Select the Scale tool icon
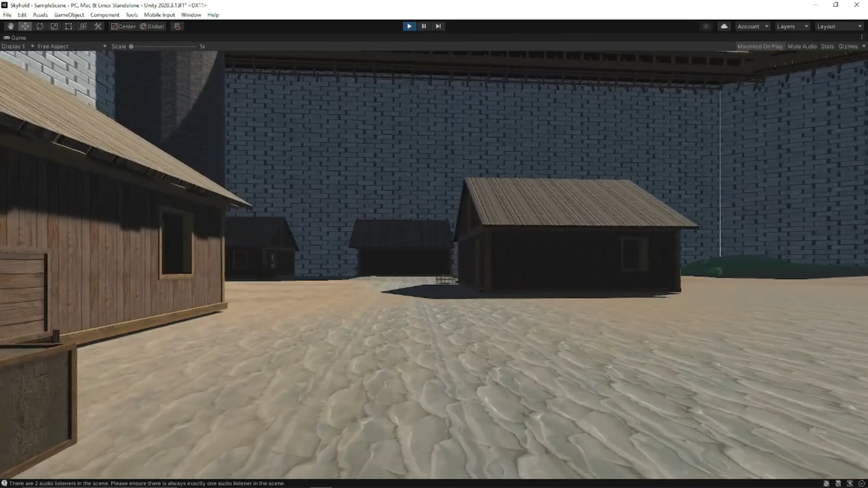 (54, 26)
